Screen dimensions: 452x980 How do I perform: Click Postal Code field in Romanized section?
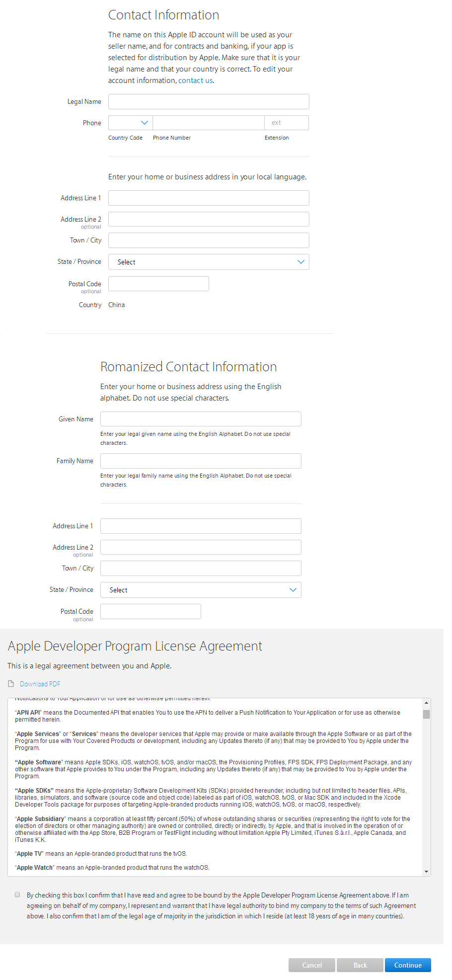(x=151, y=611)
